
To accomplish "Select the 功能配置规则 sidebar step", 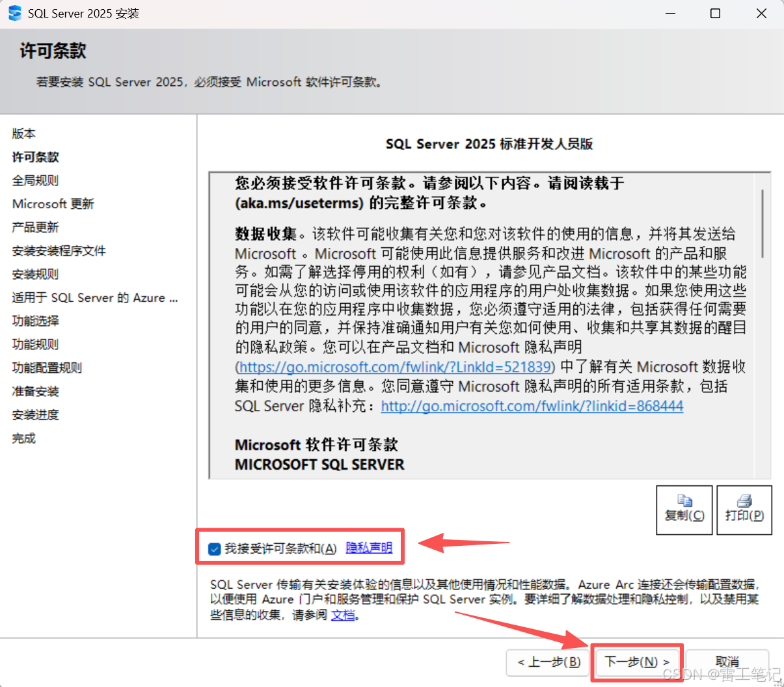I will pos(47,368).
